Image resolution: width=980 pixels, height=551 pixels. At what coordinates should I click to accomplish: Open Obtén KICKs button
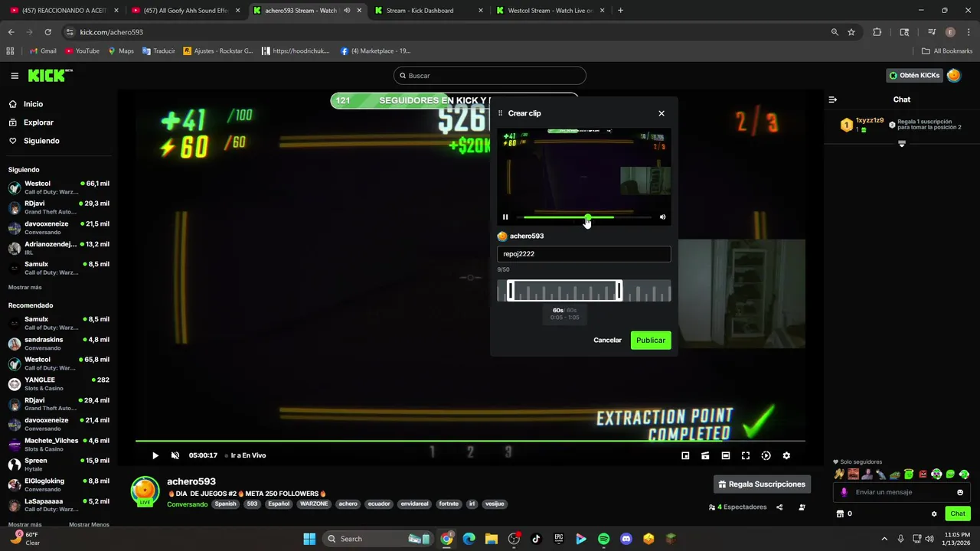(x=914, y=76)
